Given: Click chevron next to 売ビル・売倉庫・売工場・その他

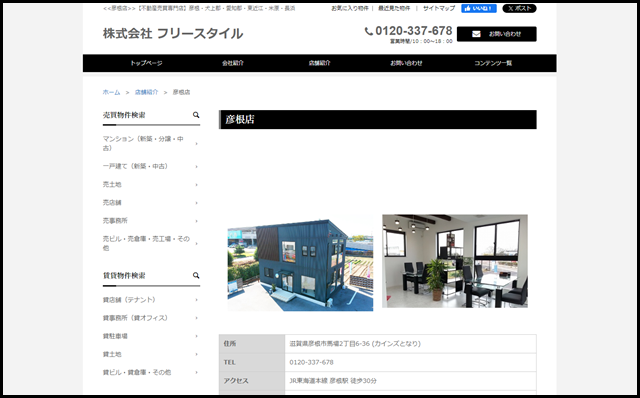Looking at the screenshot, I should pos(196,244).
